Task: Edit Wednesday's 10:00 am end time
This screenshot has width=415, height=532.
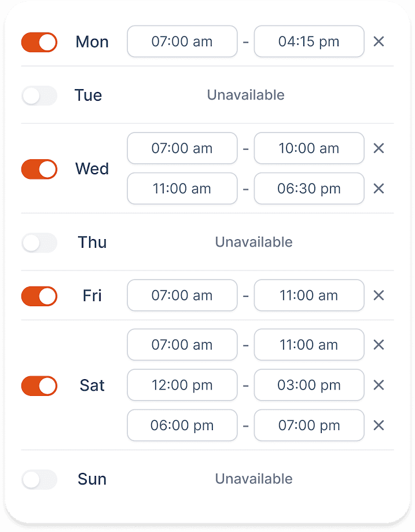Action: click(x=309, y=148)
